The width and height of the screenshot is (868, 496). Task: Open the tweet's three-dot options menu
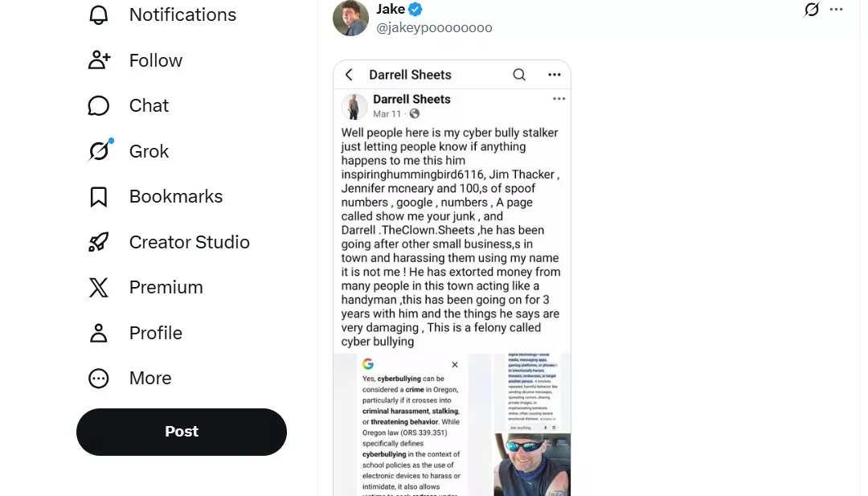click(837, 10)
